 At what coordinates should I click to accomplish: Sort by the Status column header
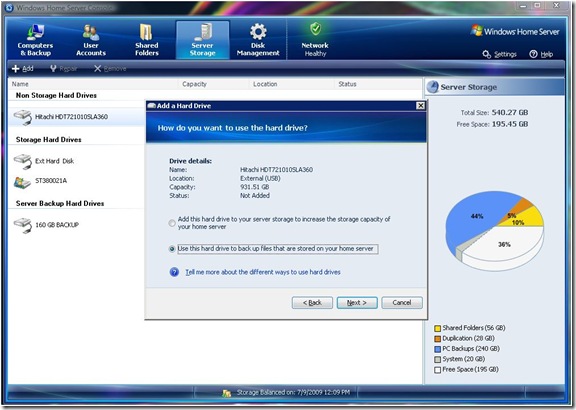[347, 84]
